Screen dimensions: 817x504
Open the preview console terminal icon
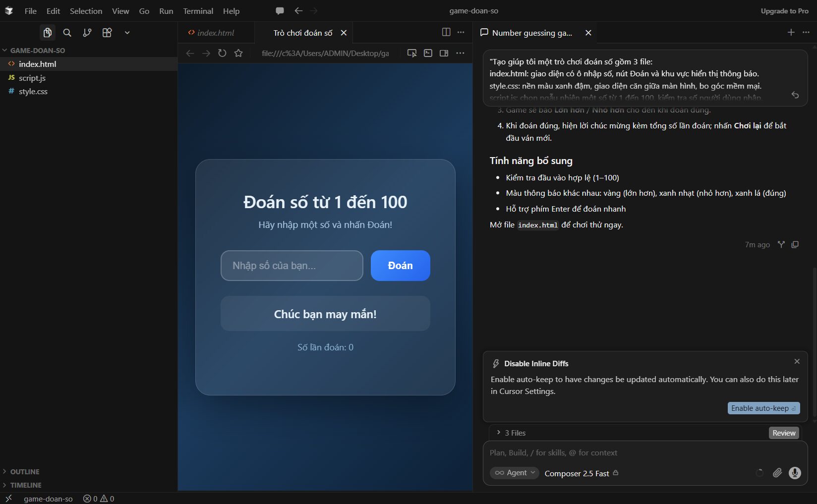coord(428,53)
